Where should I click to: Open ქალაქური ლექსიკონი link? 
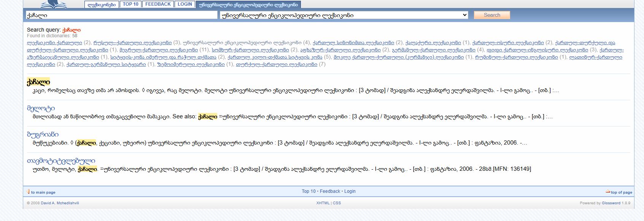point(433,43)
